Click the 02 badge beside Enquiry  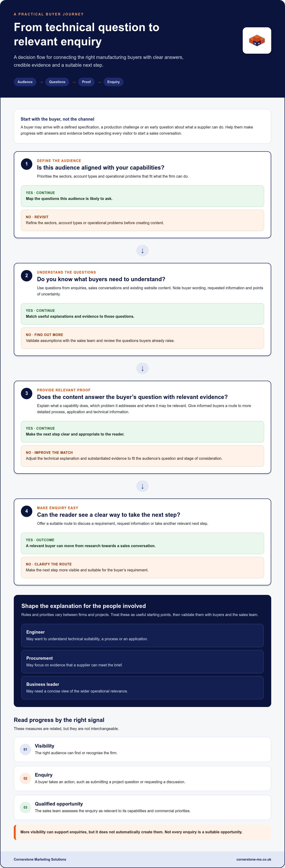25,778
